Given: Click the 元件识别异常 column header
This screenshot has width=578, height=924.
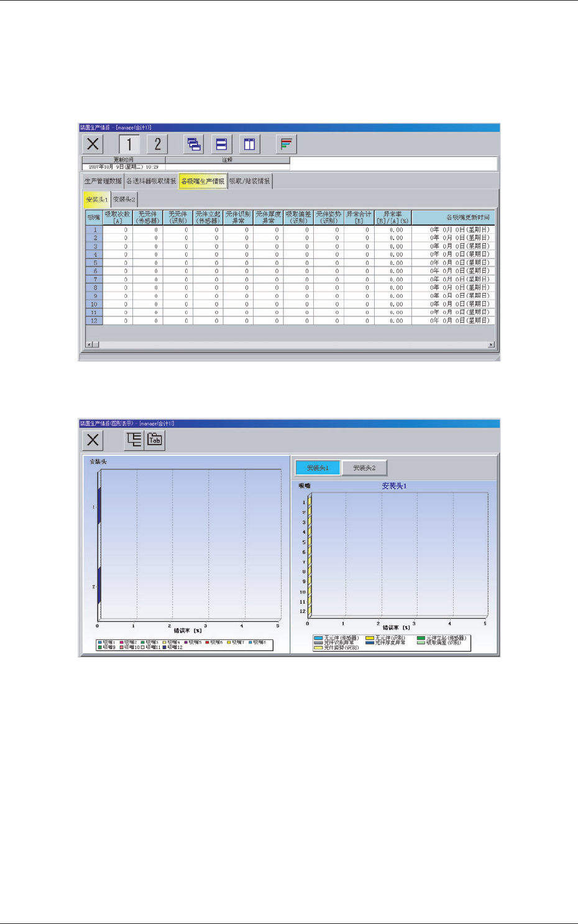Looking at the screenshot, I should [238, 217].
